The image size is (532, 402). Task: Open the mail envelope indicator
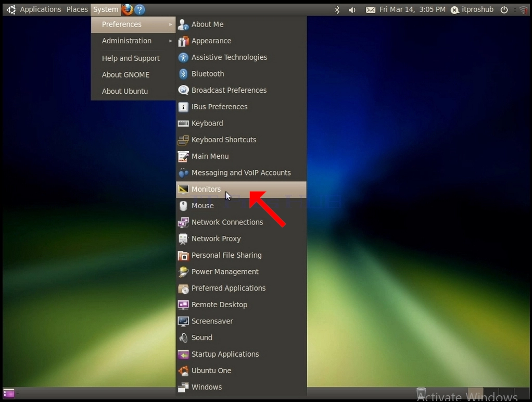coord(371,10)
